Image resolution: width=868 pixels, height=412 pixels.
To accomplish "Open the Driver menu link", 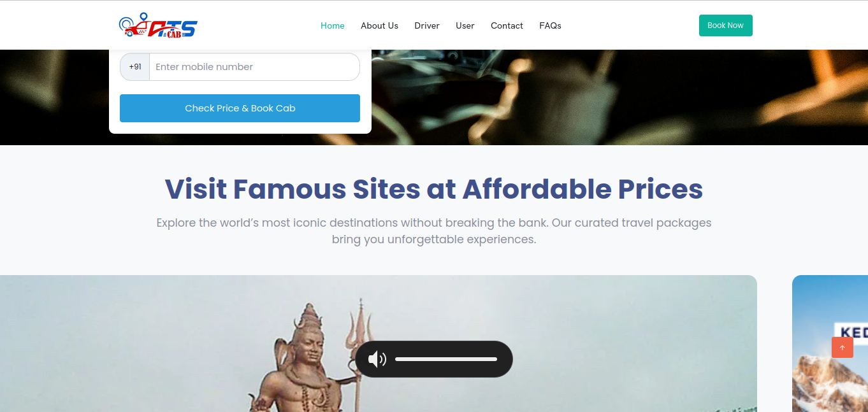I will coord(427,25).
